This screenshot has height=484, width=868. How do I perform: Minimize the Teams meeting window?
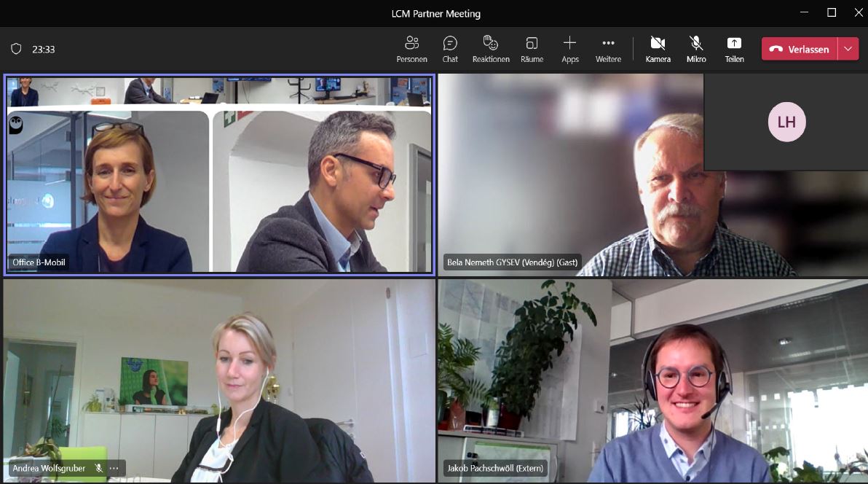tap(805, 12)
